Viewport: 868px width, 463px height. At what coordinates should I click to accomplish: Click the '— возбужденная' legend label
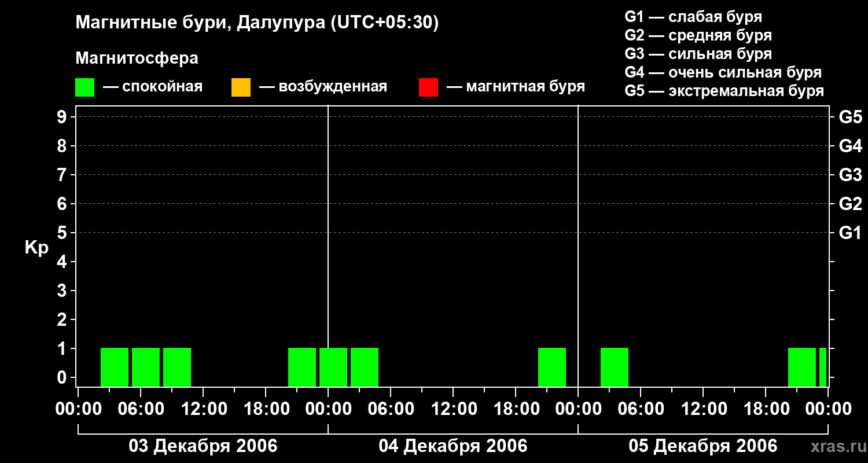click(323, 87)
